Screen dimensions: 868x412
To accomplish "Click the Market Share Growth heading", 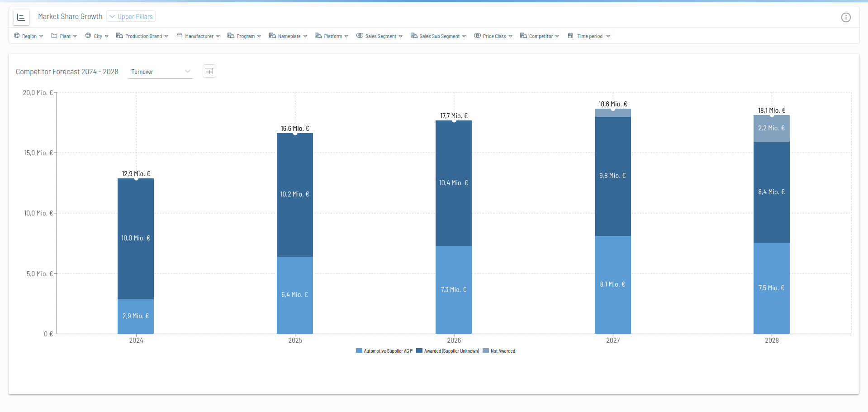I will (70, 17).
